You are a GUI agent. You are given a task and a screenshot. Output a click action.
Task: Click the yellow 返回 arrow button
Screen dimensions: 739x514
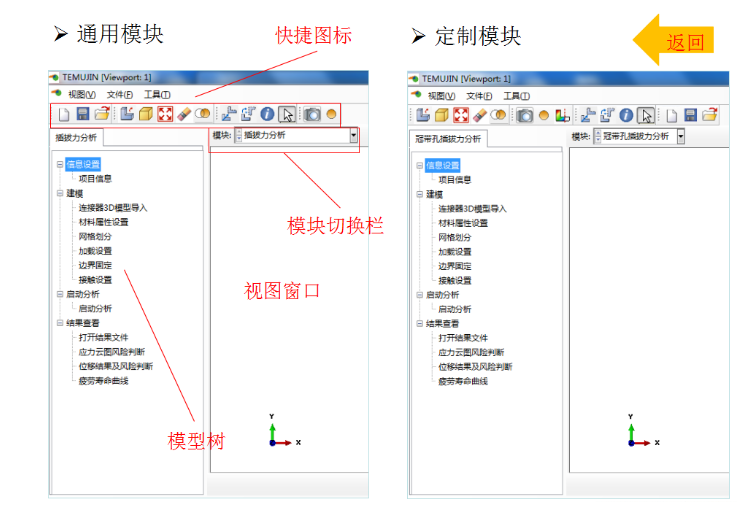click(x=675, y=40)
